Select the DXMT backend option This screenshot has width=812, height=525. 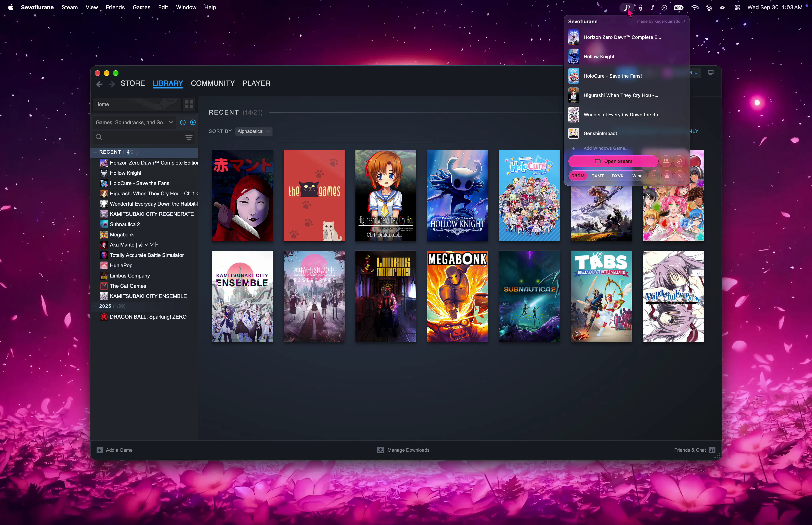pos(597,176)
